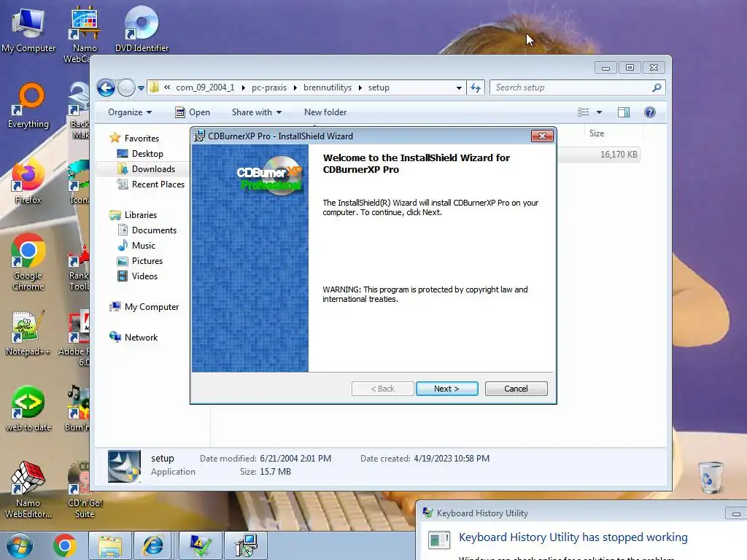Minimize the Keyboard History Utility error window
Screen dimensions: 747x560
(x=735, y=514)
